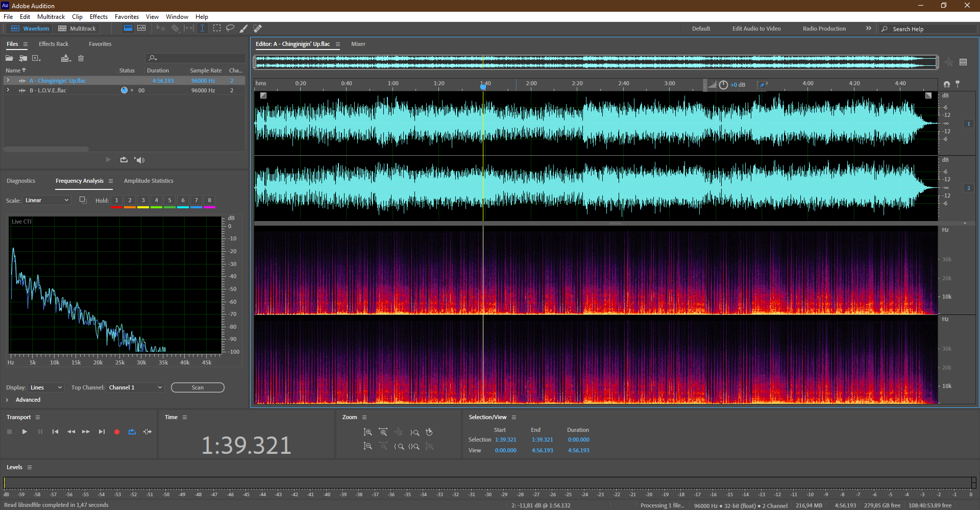Screen dimensions: 980x510
Task: Select the Marquee Selection tool
Action: (217, 28)
